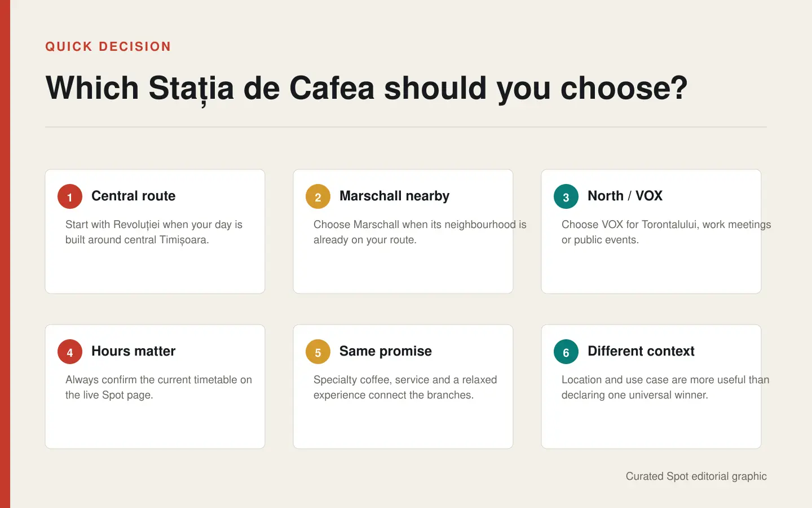Click the text about confirming current timetable

(158, 387)
